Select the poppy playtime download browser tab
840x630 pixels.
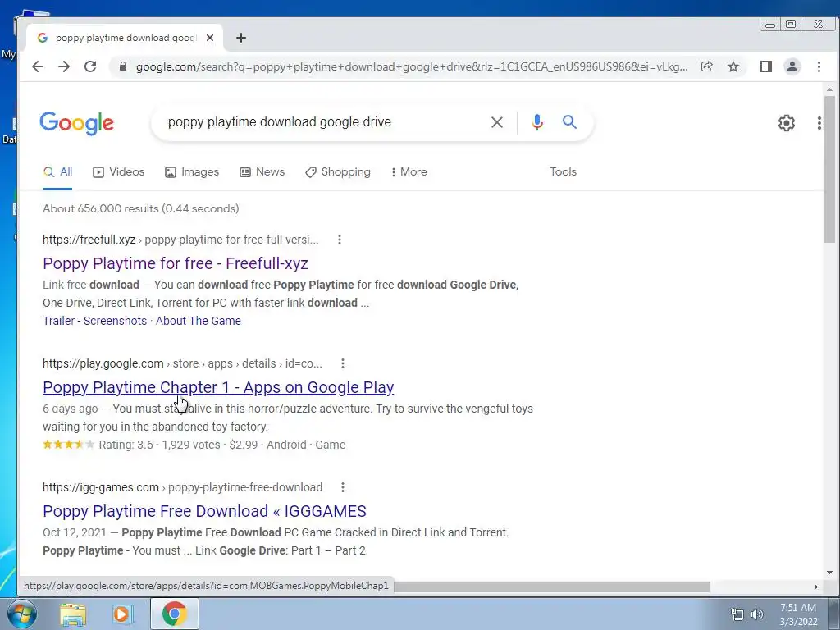(125, 38)
